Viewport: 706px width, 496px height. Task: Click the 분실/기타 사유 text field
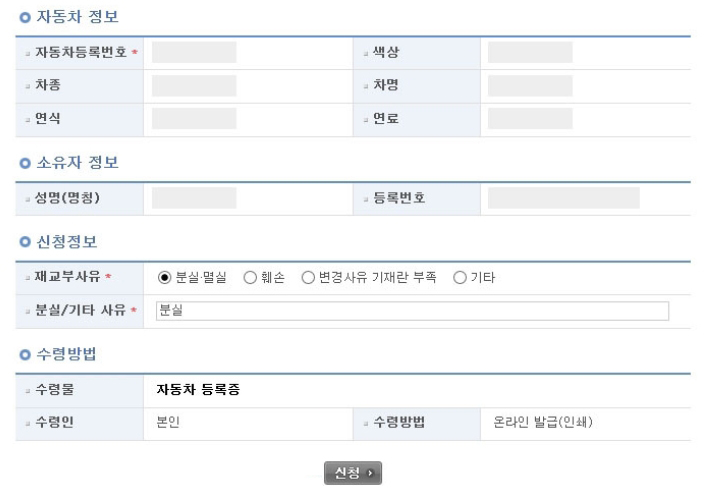pyautogui.click(x=412, y=311)
